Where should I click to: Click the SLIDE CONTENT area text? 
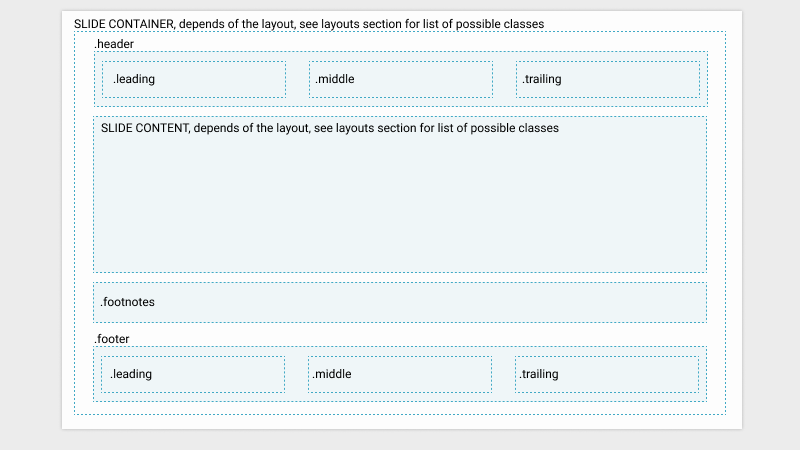(x=330, y=128)
